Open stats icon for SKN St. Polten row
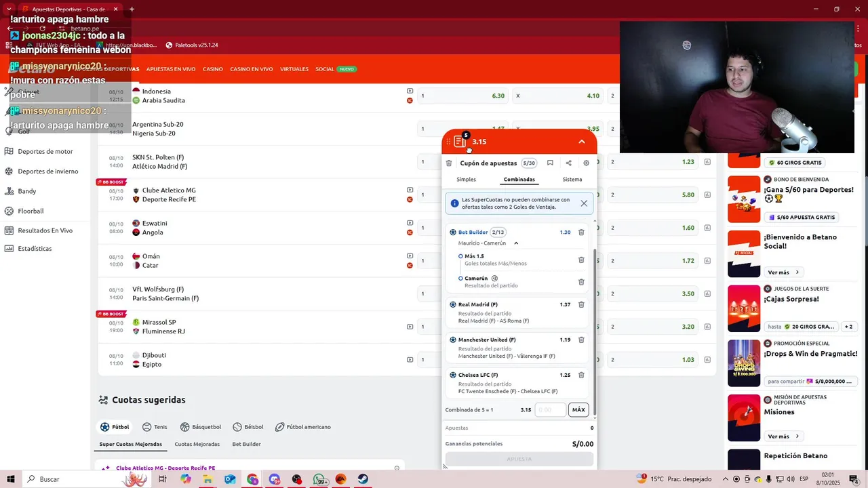This screenshot has width=868, height=488. [707, 162]
